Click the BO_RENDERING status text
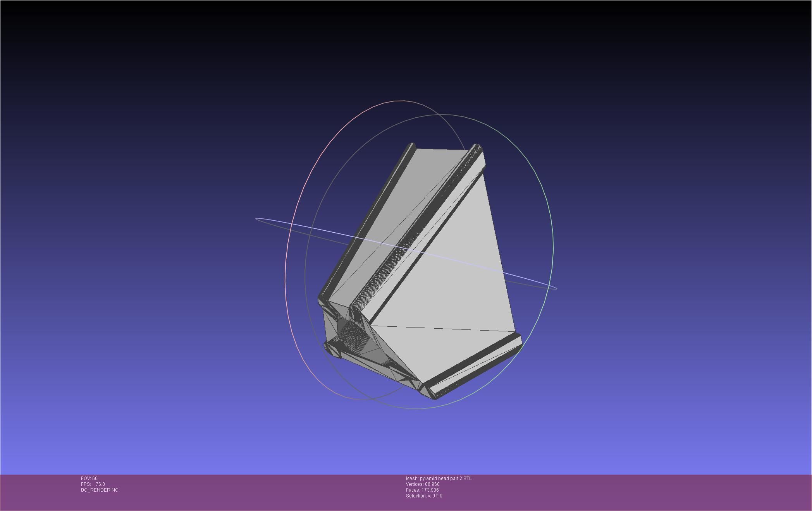The width and height of the screenshot is (812, 511). pos(100,490)
